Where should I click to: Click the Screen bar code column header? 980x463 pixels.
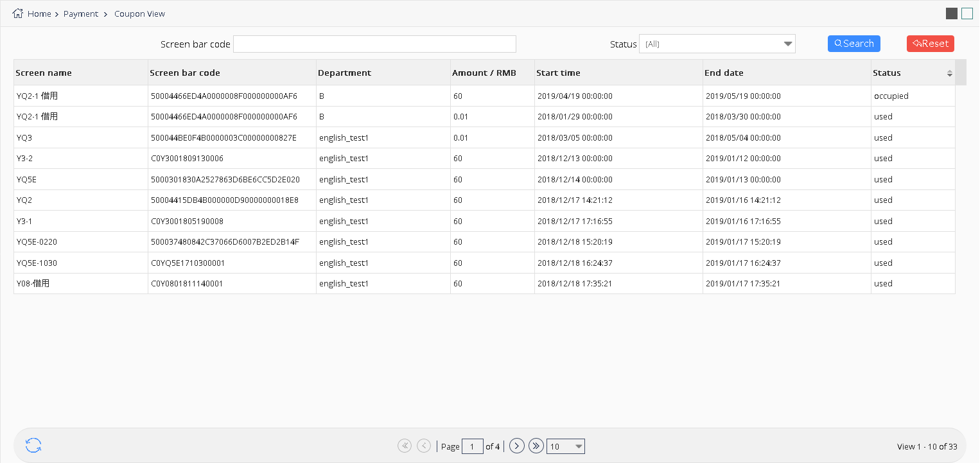coord(232,73)
